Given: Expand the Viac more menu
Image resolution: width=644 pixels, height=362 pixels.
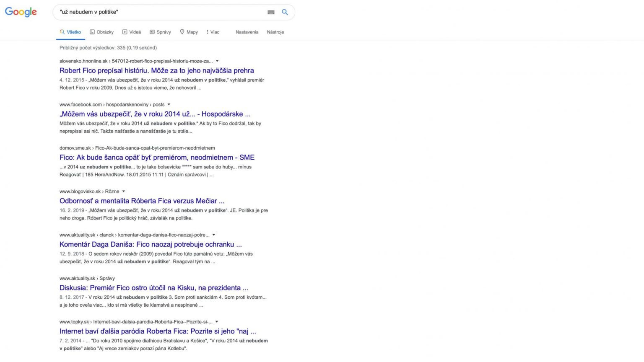Looking at the screenshot, I should [213, 32].
